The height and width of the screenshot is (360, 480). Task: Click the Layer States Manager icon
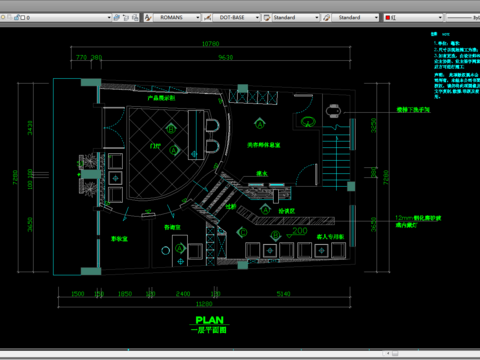coord(135,17)
